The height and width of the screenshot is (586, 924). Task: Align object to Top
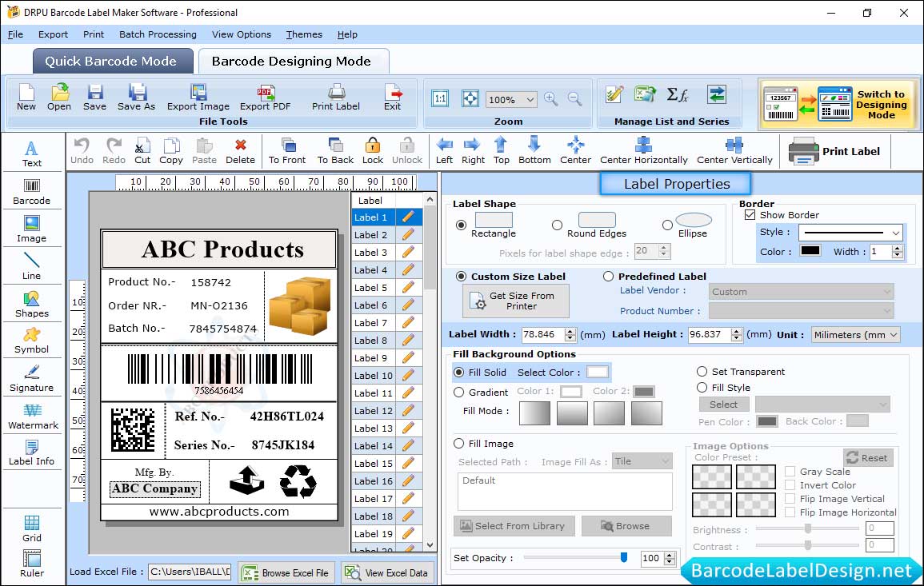pos(502,151)
